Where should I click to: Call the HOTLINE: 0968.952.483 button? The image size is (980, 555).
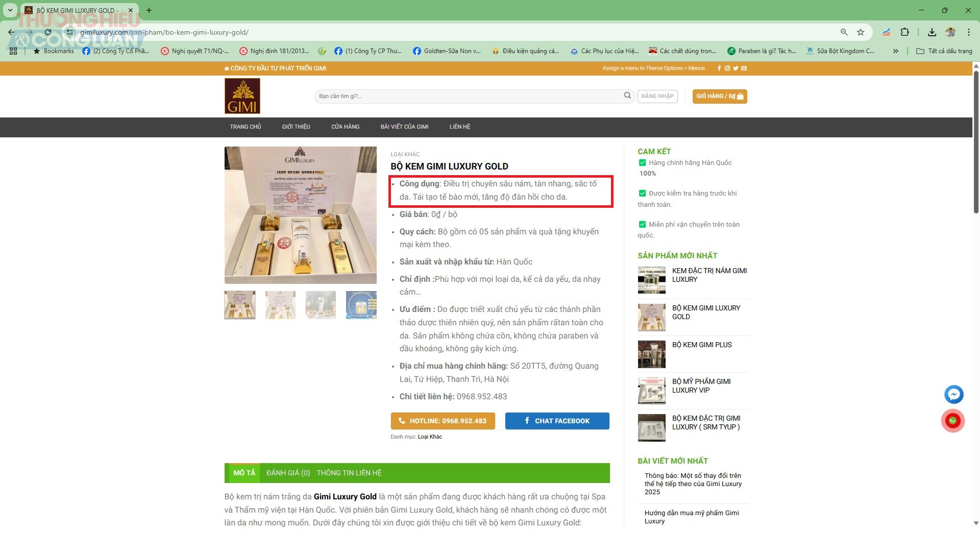443,421
